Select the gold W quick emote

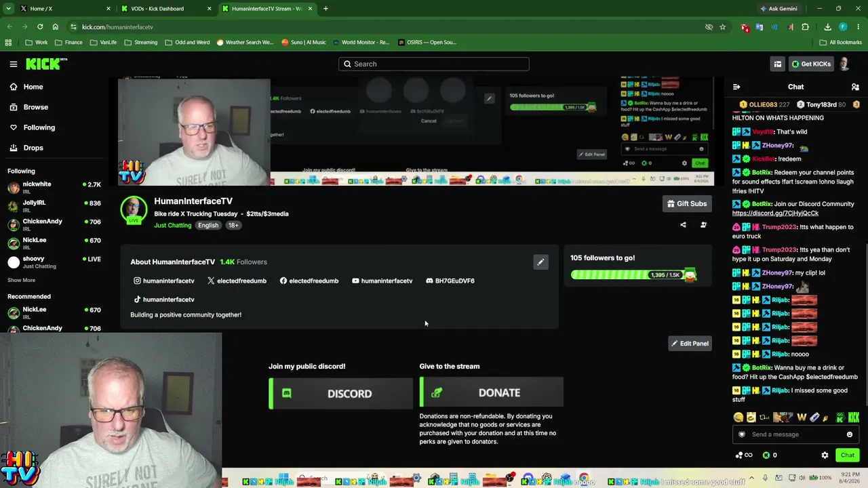coord(802,418)
